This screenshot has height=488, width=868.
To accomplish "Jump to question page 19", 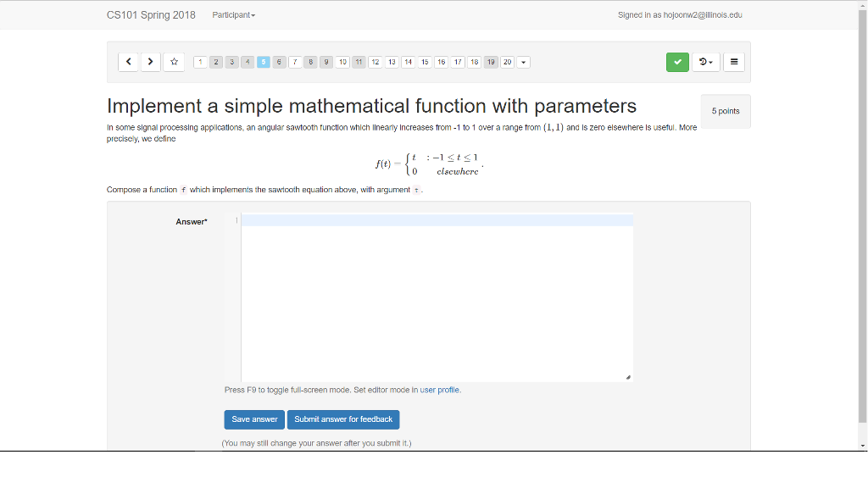I will [x=491, y=62].
